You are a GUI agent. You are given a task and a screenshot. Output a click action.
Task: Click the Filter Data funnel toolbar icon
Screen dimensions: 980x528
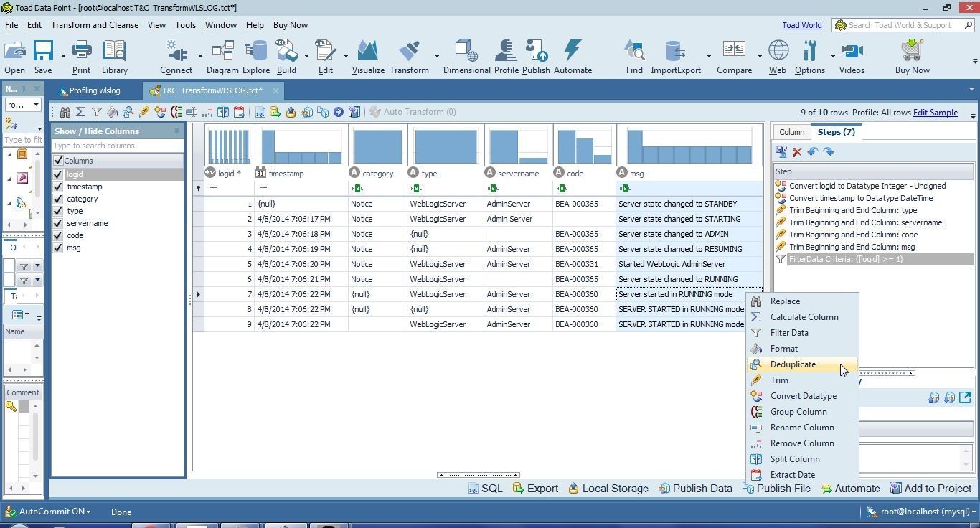pos(97,112)
